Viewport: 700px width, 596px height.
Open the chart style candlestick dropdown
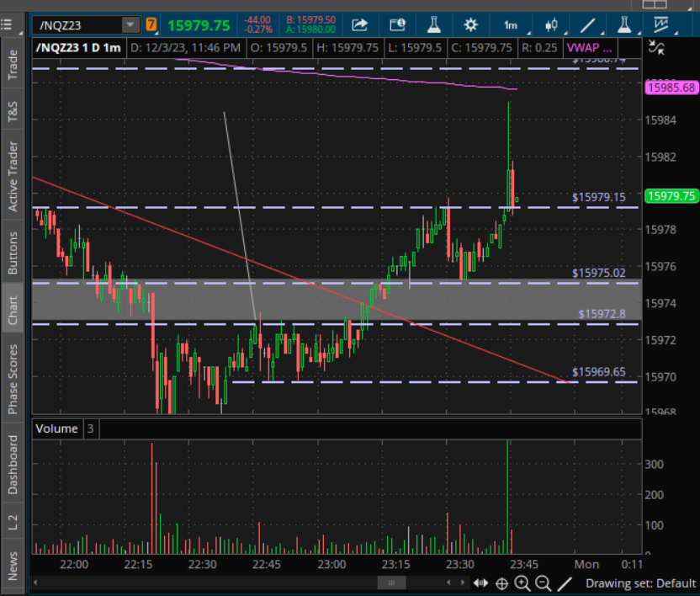(551, 24)
